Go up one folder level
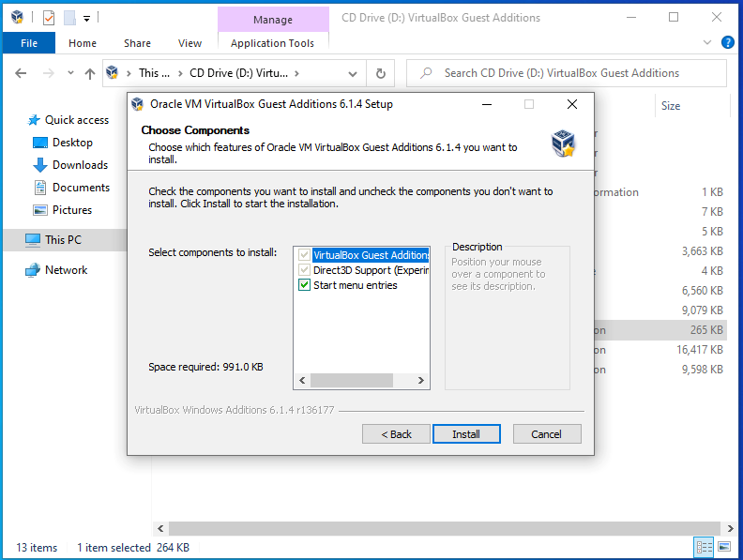 (x=90, y=73)
